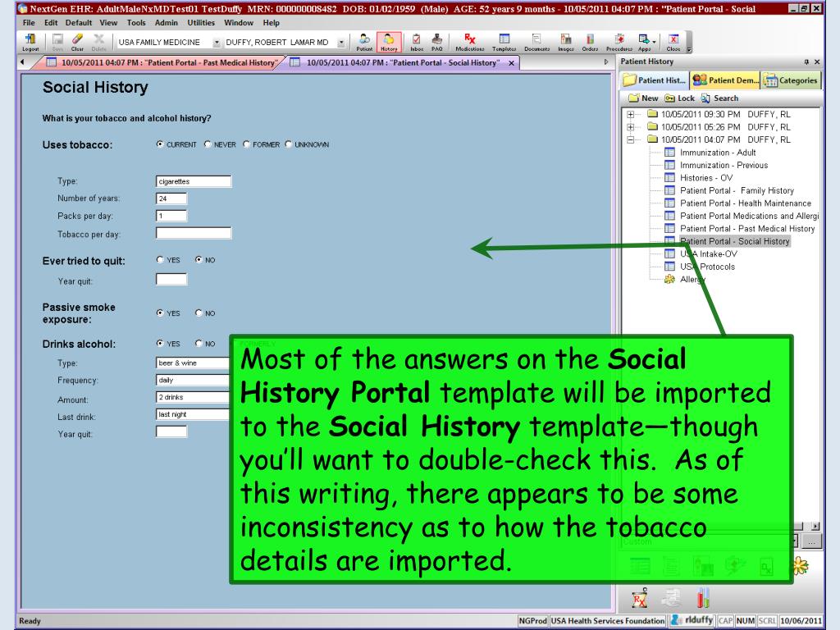This screenshot has height=630, width=840.
Task: Open the Default menu
Action: pos(79,22)
